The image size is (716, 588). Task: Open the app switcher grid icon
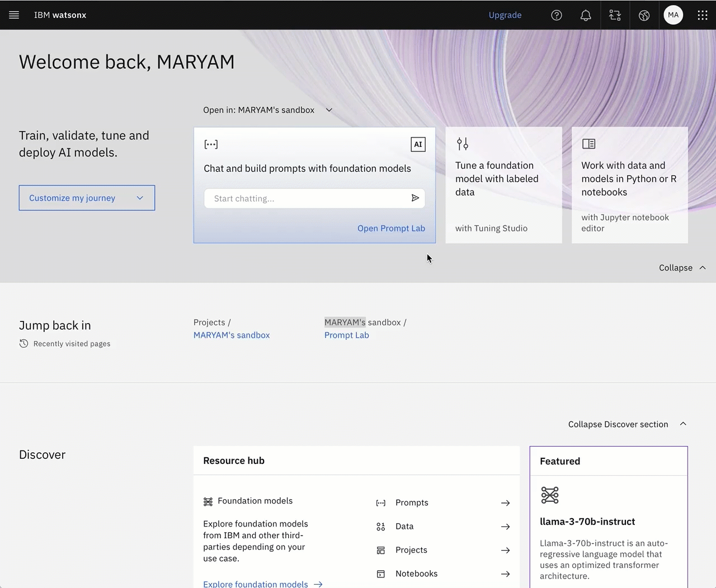click(703, 15)
